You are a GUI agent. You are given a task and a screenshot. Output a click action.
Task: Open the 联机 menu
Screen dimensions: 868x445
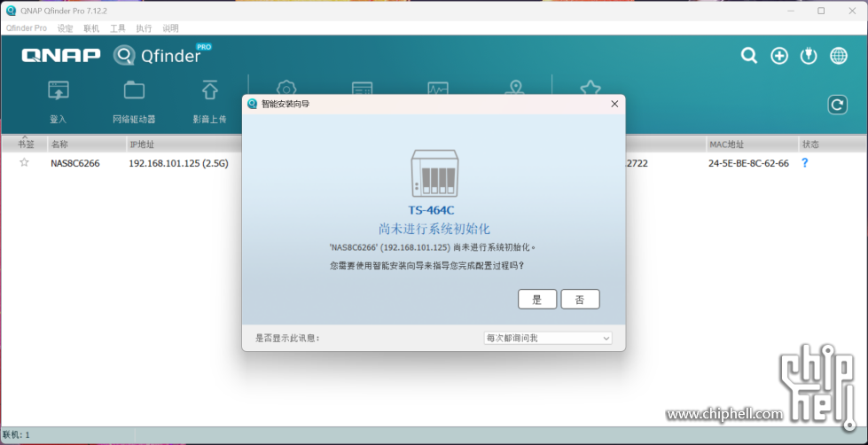pyautogui.click(x=91, y=28)
